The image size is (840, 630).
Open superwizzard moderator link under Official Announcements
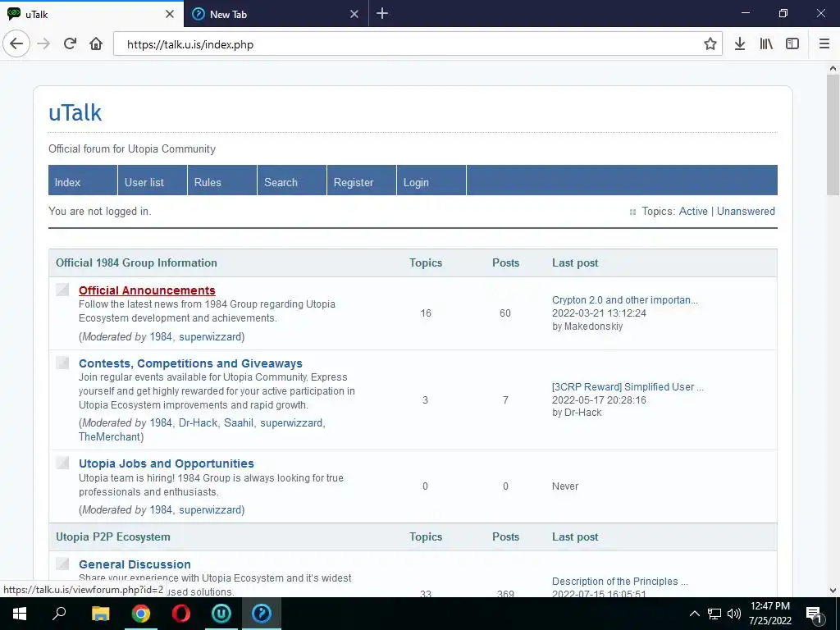[x=210, y=336]
